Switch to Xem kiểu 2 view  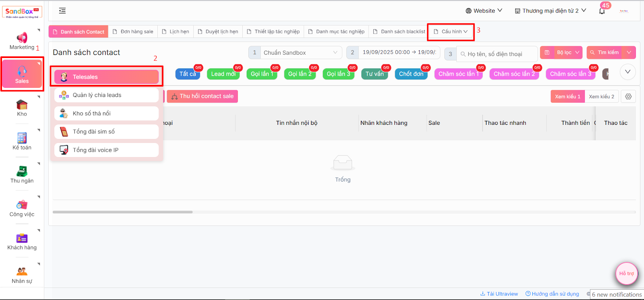point(601,97)
